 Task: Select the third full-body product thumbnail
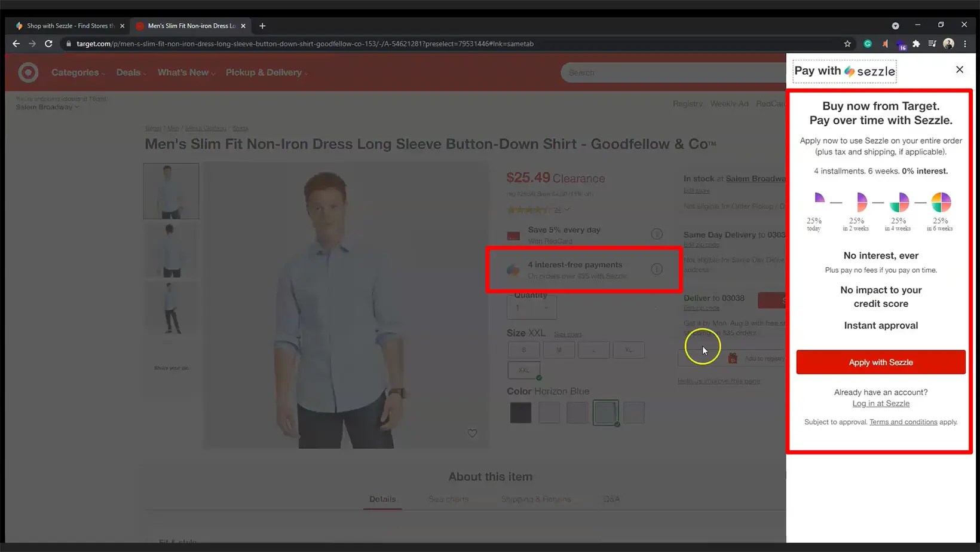pyautogui.click(x=171, y=309)
